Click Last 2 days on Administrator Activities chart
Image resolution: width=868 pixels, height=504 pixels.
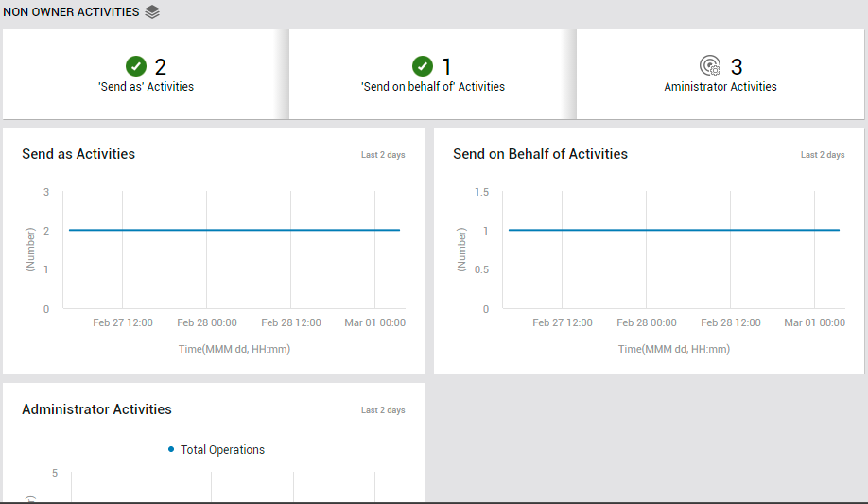pyautogui.click(x=383, y=410)
